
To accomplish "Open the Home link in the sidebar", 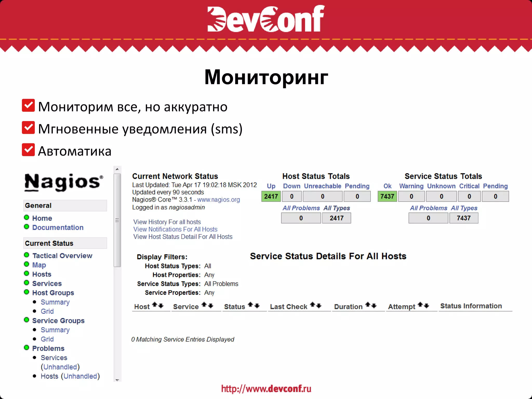I will [42, 218].
